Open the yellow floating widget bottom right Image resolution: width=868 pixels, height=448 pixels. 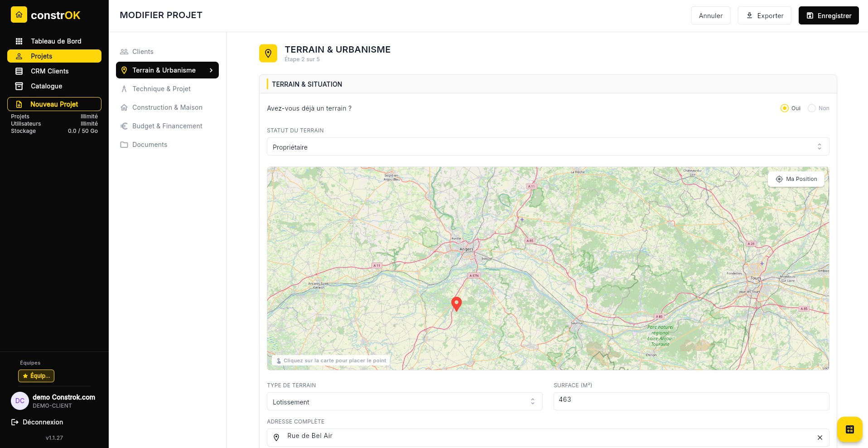[849, 429]
